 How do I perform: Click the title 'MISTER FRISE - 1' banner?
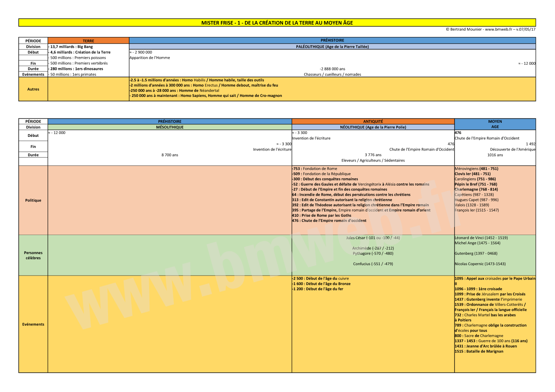[277, 23]
